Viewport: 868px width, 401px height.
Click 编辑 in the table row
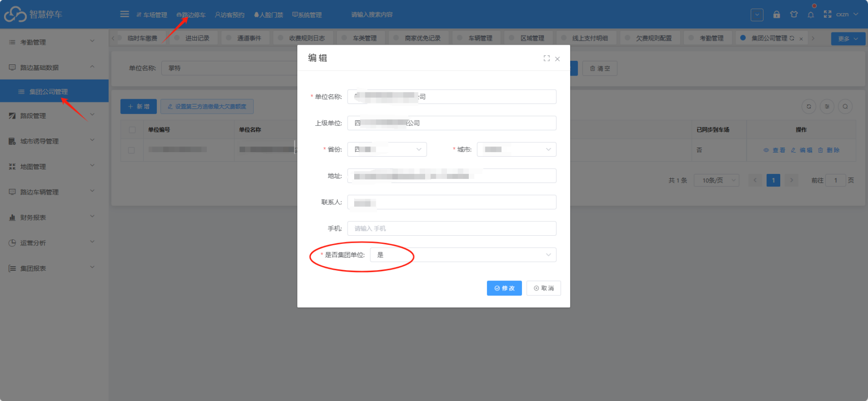point(802,150)
